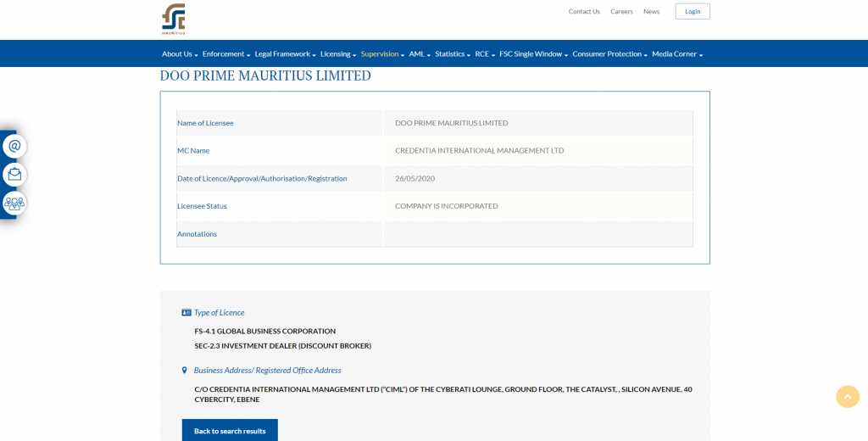
Task: Go to the Careers link
Action: pyautogui.click(x=621, y=12)
